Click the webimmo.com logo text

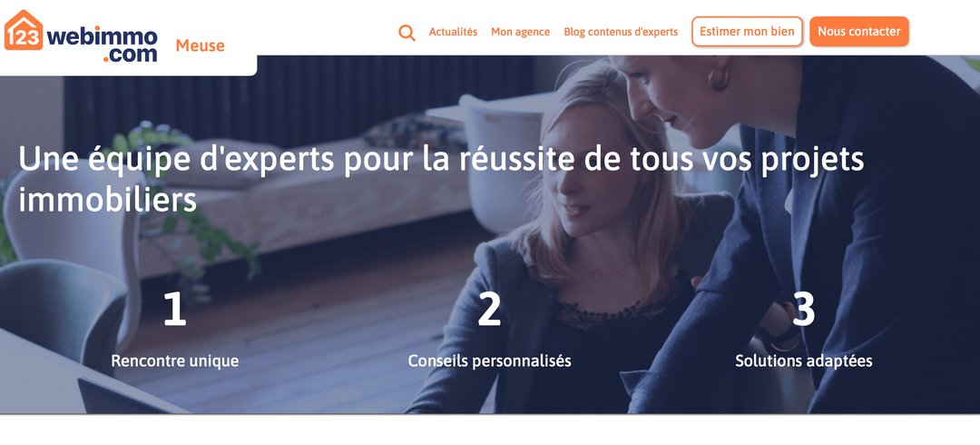(102, 45)
